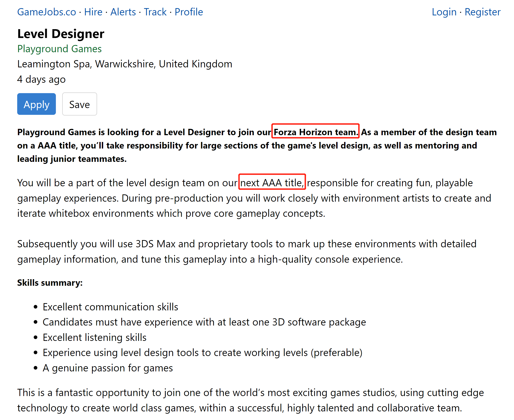Click the Register link
The height and width of the screenshot is (420, 514).
point(482,12)
